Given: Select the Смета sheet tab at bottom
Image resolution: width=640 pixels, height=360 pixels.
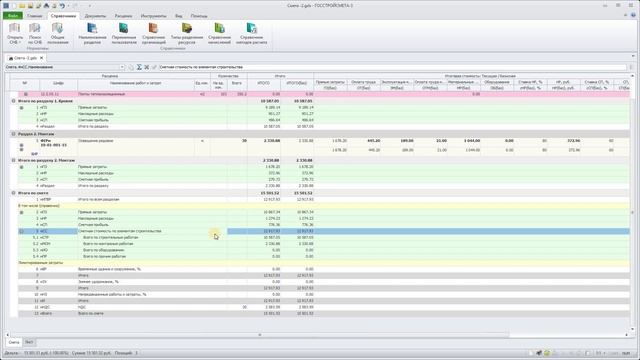Looking at the screenshot, I should pyautogui.click(x=14, y=342).
